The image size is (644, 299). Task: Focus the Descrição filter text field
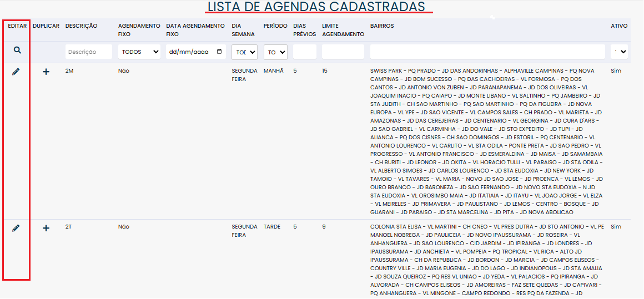(89, 52)
